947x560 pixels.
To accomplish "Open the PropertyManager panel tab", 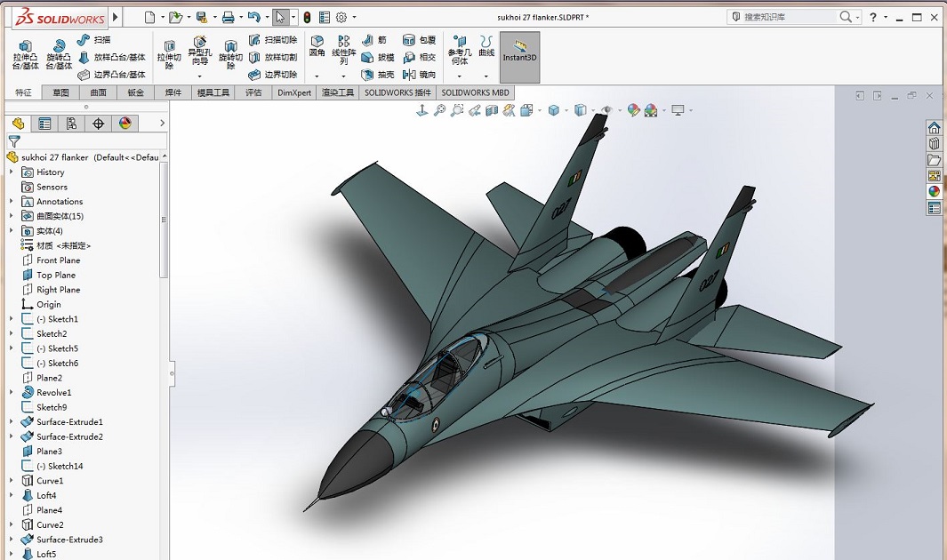I will [x=44, y=123].
